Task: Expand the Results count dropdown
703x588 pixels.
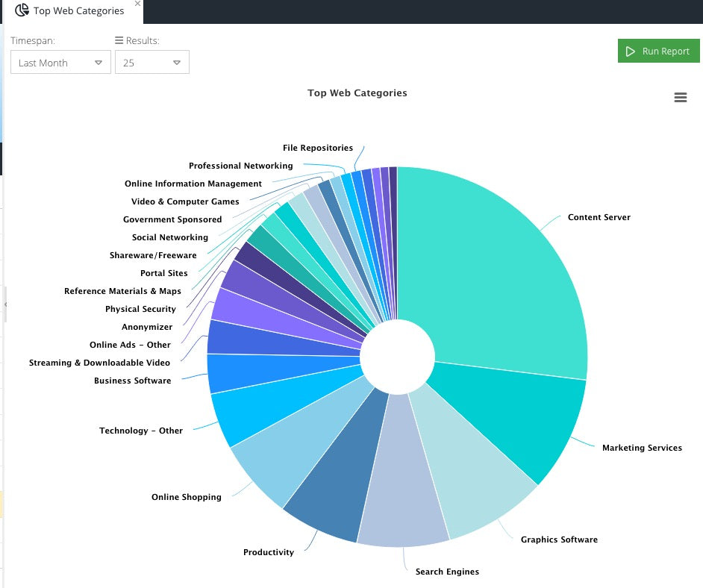Action: (151, 63)
